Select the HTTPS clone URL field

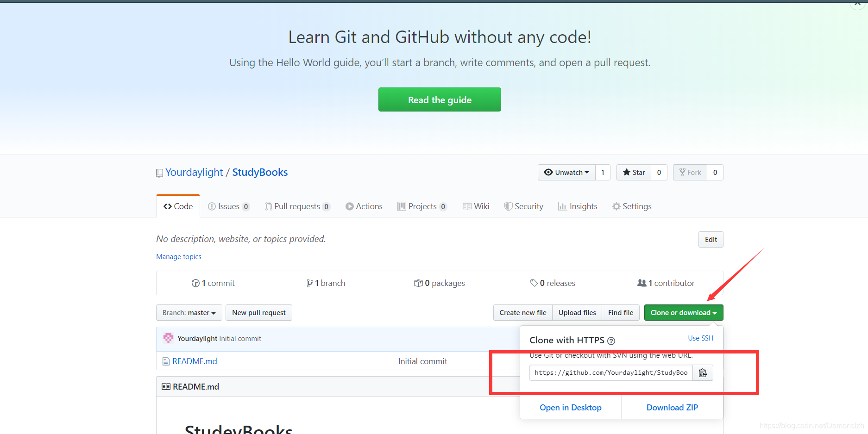(x=611, y=372)
